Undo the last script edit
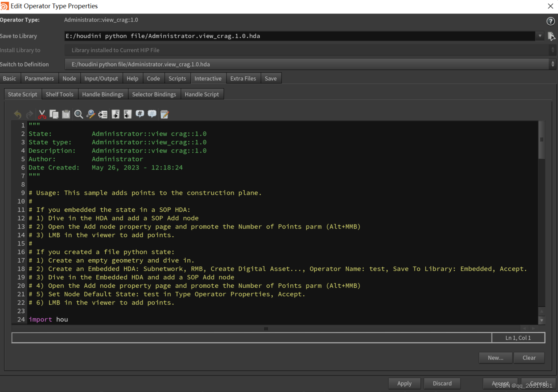 pyautogui.click(x=18, y=114)
